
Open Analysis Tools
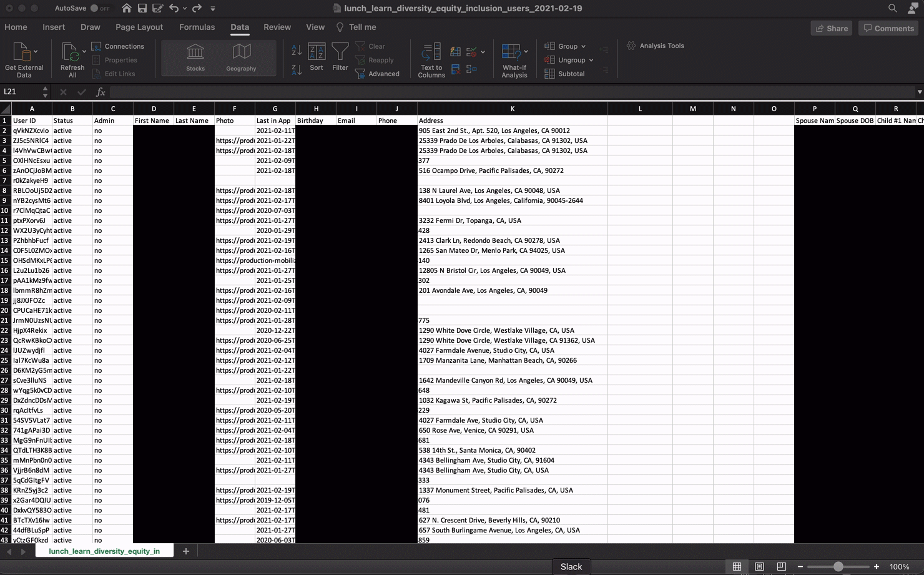(656, 46)
